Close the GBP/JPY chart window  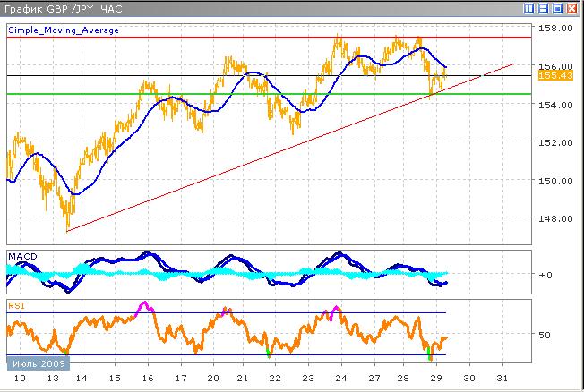573,9
